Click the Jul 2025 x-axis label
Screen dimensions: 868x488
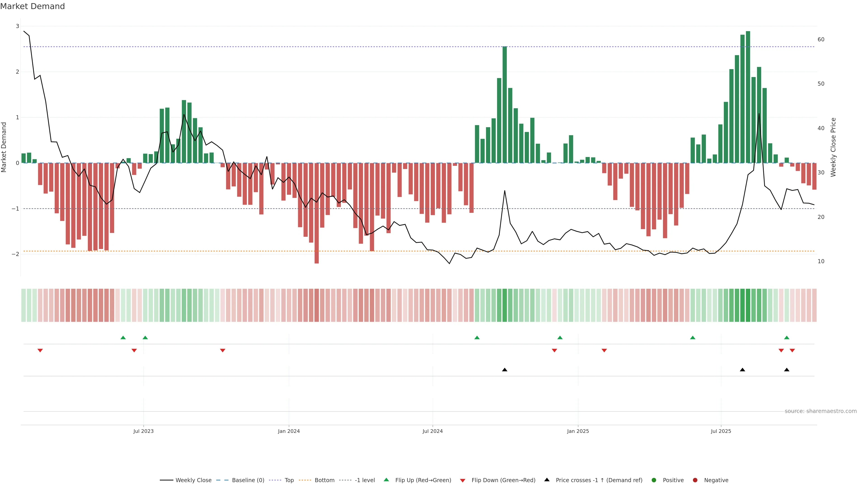(x=721, y=431)
